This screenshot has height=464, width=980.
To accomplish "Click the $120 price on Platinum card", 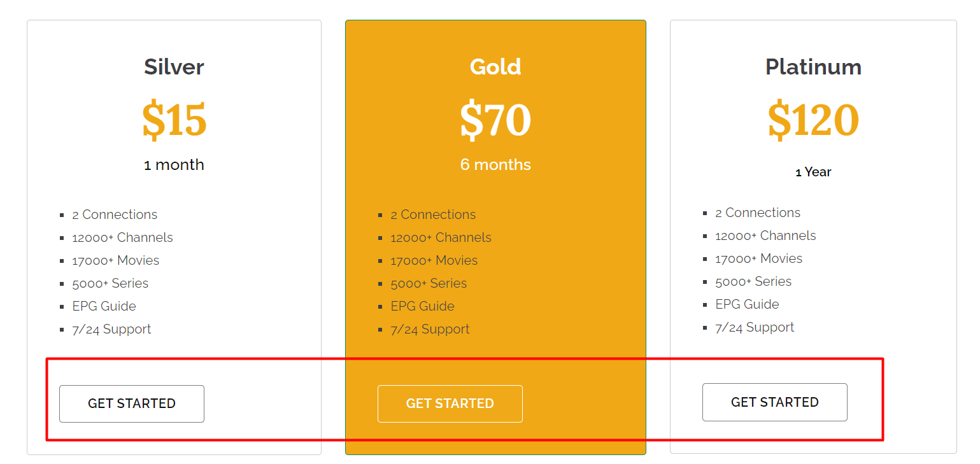I will tap(813, 119).
